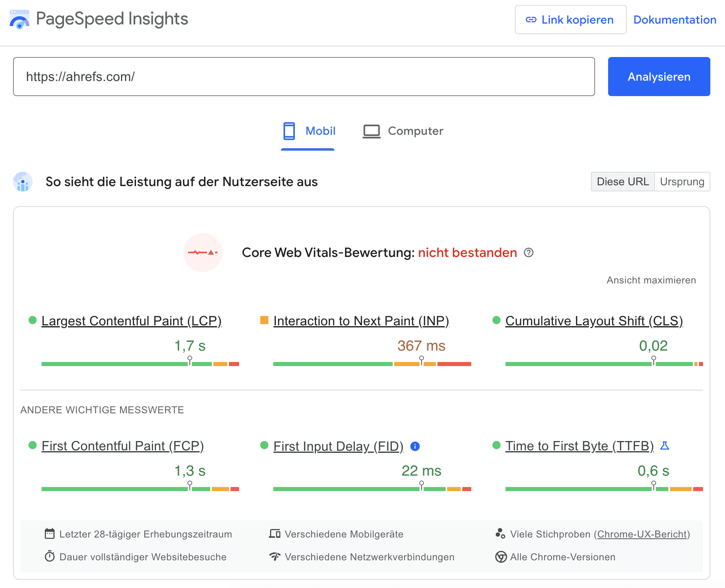Screen dimensions: 725x588
Task: Open First Input Delay (FID) link
Action: click(x=338, y=446)
